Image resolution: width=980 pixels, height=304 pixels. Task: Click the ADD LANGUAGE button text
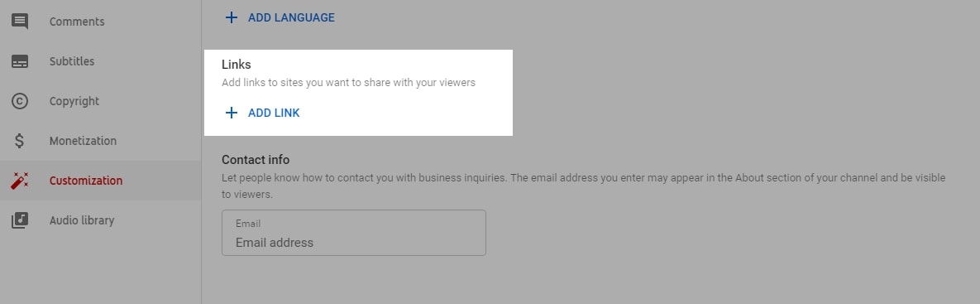291,17
